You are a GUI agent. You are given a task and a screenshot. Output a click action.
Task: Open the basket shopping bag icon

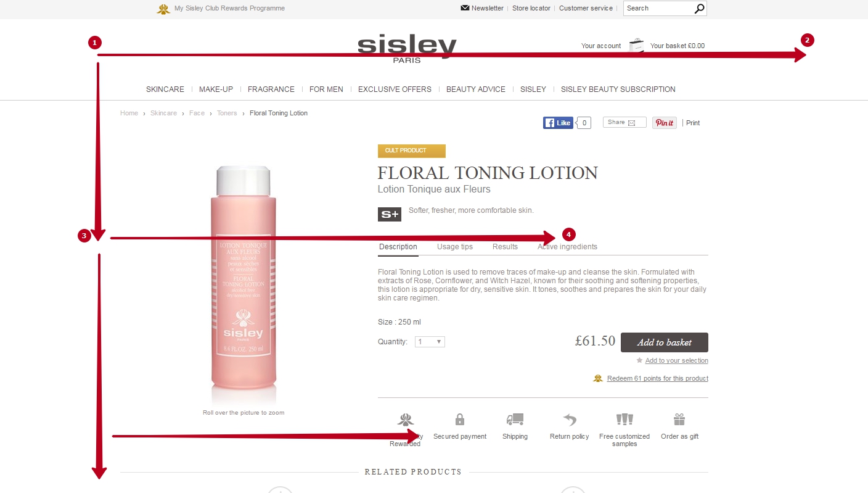(636, 45)
